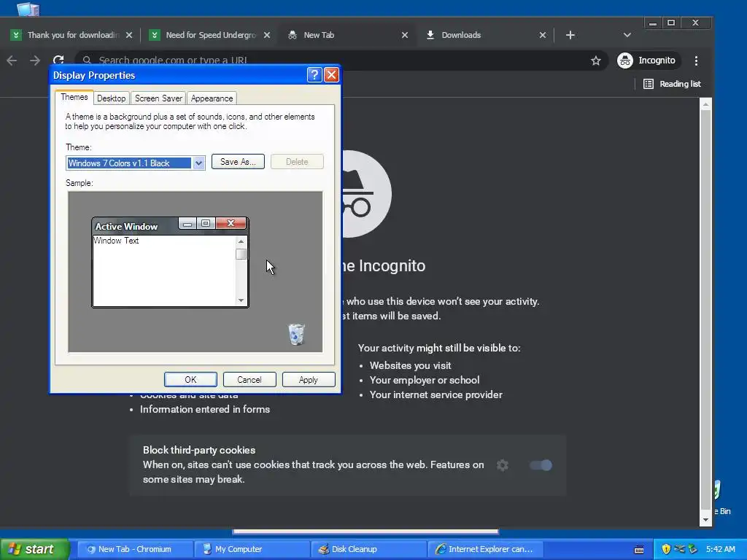The image size is (747, 560).
Task: Click Apply in Display Properties
Action: tap(309, 379)
